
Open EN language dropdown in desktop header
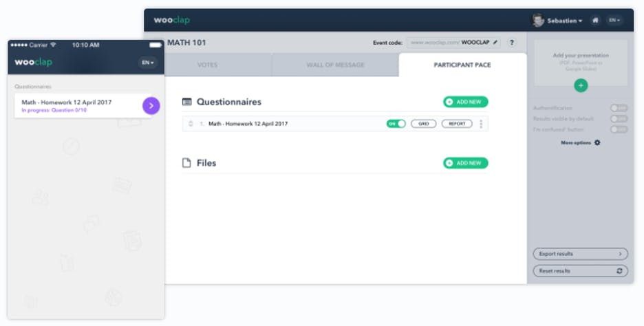coord(614,20)
